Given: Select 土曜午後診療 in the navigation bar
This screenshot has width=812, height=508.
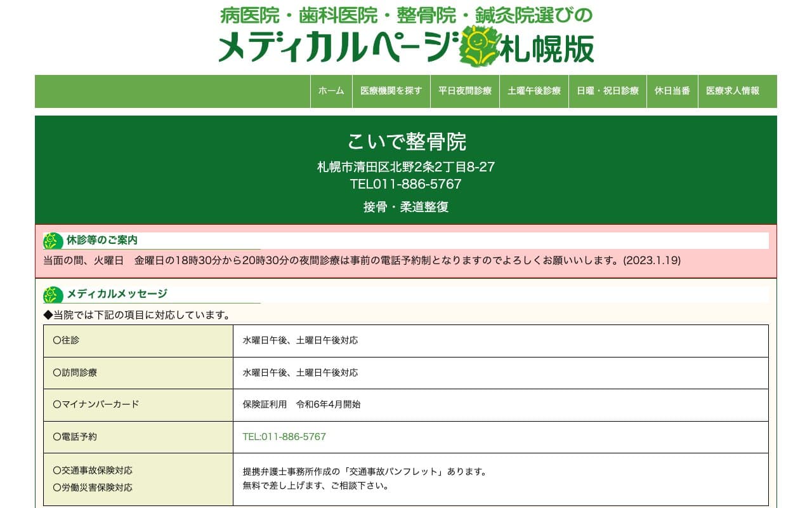Looking at the screenshot, I should point(534,91).
